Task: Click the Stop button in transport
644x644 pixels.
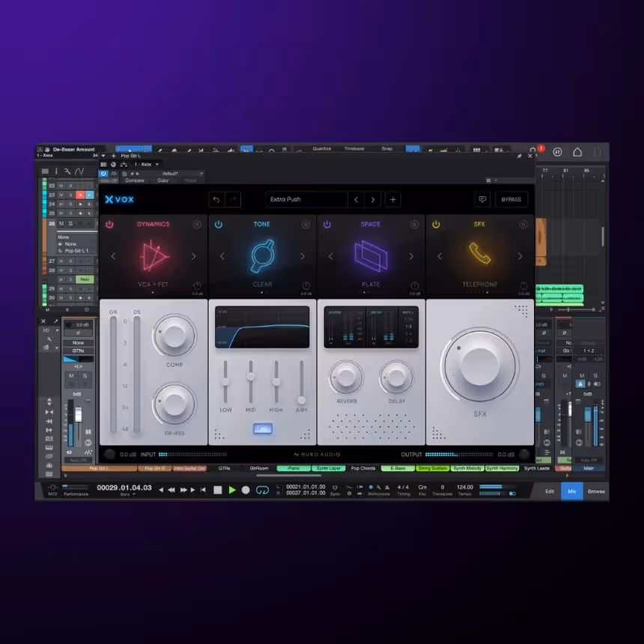Action: coord(218,490)
